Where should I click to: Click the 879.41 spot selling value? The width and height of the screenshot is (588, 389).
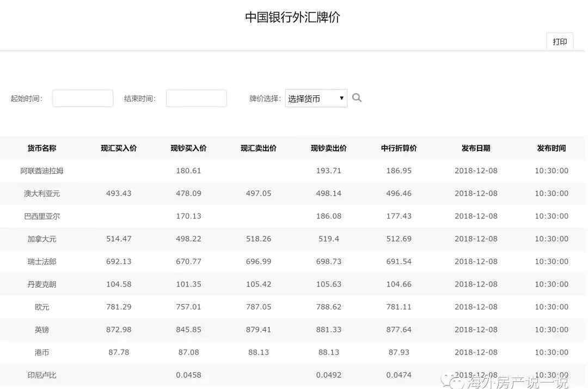(x=259, y=330)
